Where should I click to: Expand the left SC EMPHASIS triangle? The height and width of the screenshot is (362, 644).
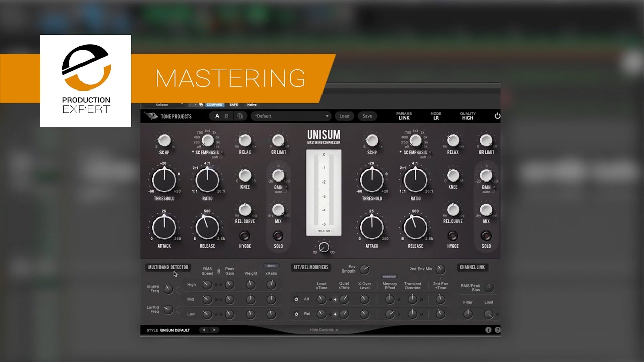(194, 152)
